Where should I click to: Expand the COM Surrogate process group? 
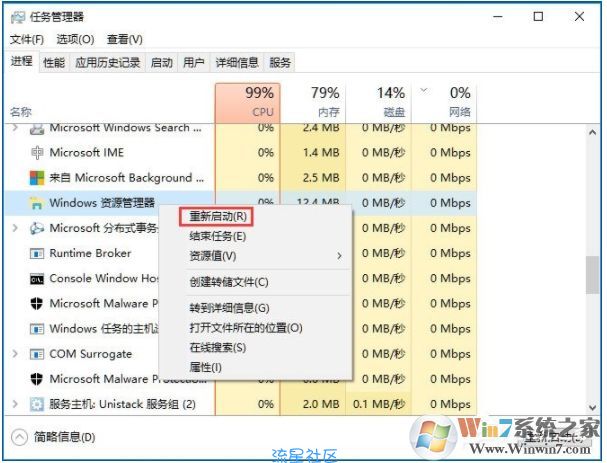[15, 354]
